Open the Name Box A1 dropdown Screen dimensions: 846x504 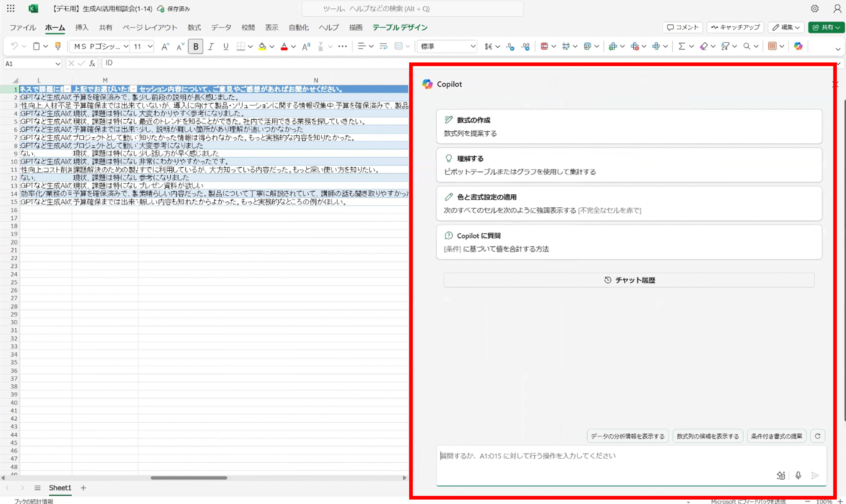[x=58, y=63]
